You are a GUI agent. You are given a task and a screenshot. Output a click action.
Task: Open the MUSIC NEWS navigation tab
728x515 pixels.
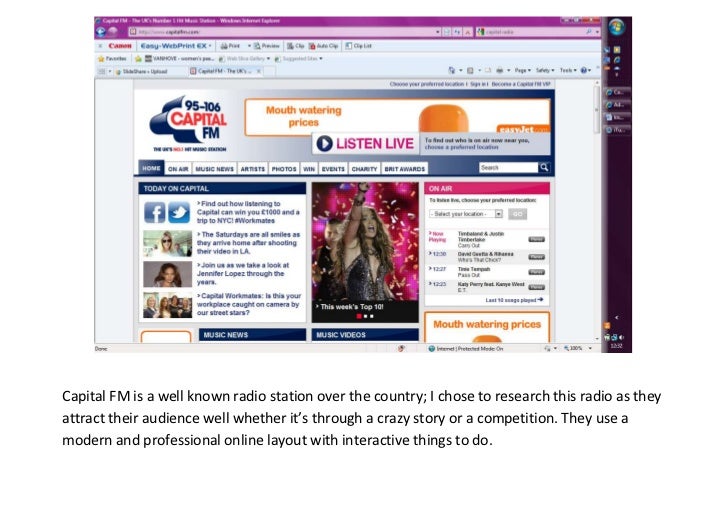click(214, 169)
